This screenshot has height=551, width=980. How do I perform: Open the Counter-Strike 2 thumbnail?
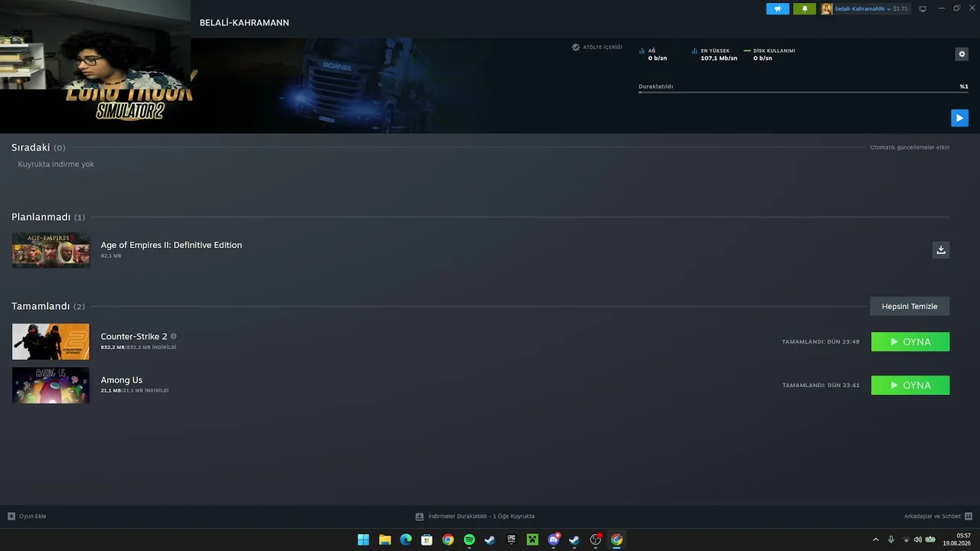pyautogui.click(x=51, y=341)
